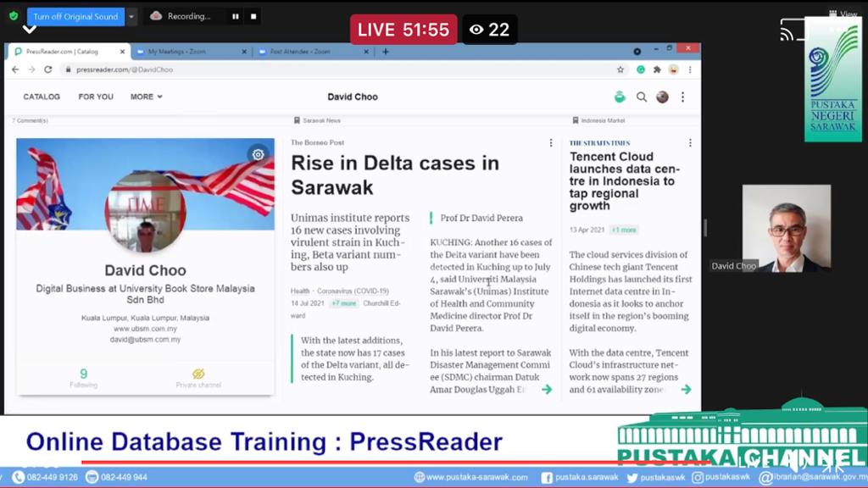Open the Zoom encryption shield icon

point(14,16)
